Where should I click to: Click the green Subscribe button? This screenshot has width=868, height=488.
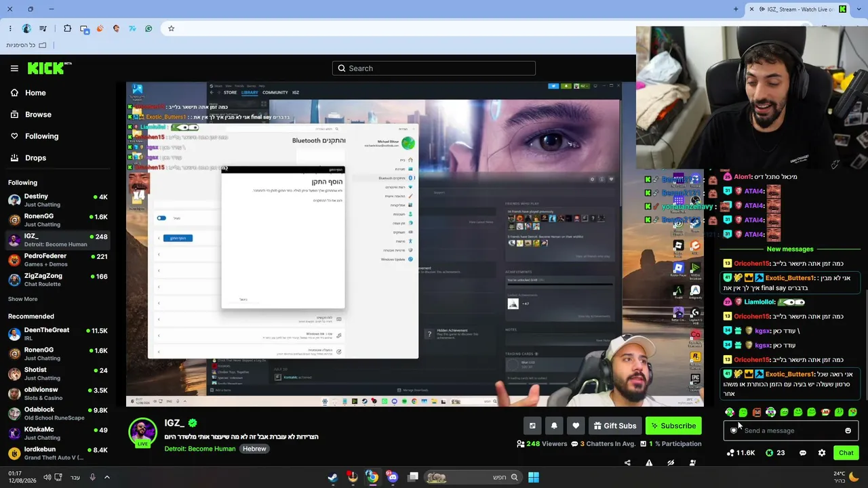tap(673, 426)
